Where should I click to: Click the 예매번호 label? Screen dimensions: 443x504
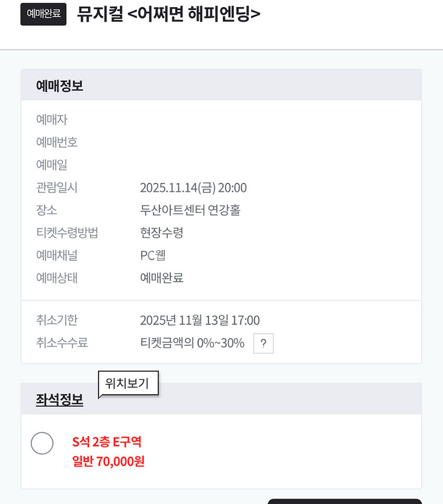click(57, 142)
